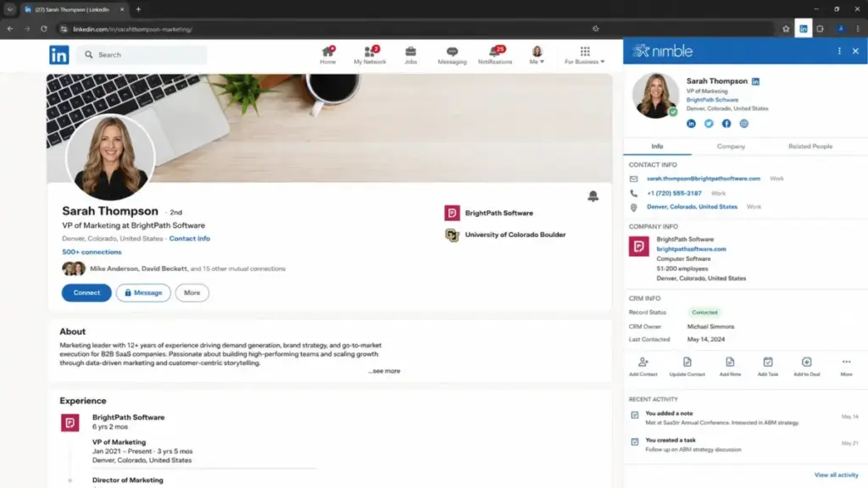Click the profile notification bell icon
The width and height of the screenshot is (868, 488).
(593, 196)
